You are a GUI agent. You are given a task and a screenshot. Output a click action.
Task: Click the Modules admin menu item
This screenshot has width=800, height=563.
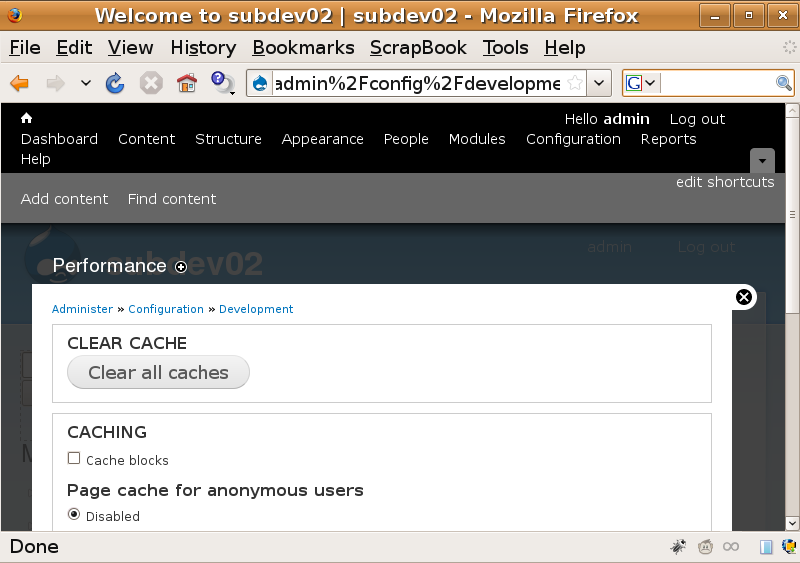pos(477,139)
